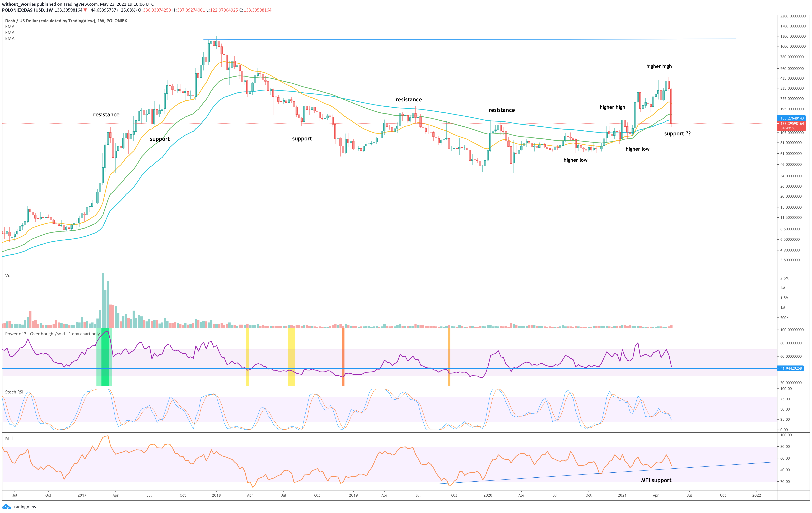
Task: Click the 'higher high' annotation near December 2020
Action: coord(612,107)
